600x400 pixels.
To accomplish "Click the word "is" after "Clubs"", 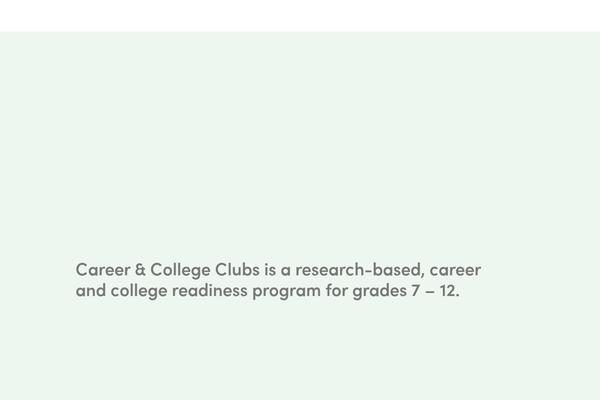I will pyautogui.click(x=270, y=270).
